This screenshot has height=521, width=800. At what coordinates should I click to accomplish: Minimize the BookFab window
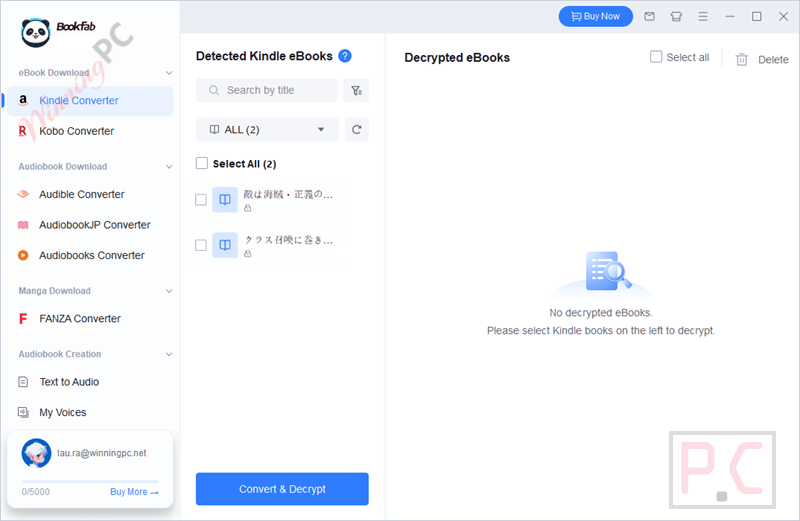coord(730,16)
